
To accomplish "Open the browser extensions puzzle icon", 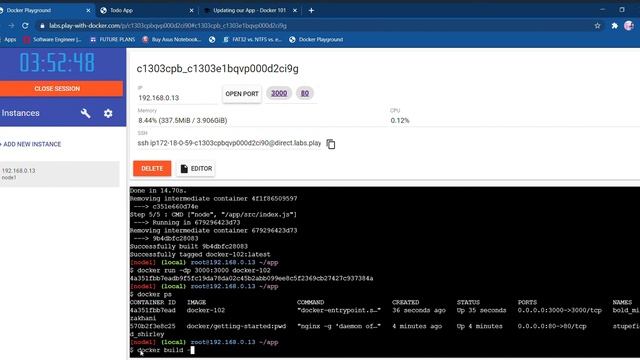I will coord(615,26).
